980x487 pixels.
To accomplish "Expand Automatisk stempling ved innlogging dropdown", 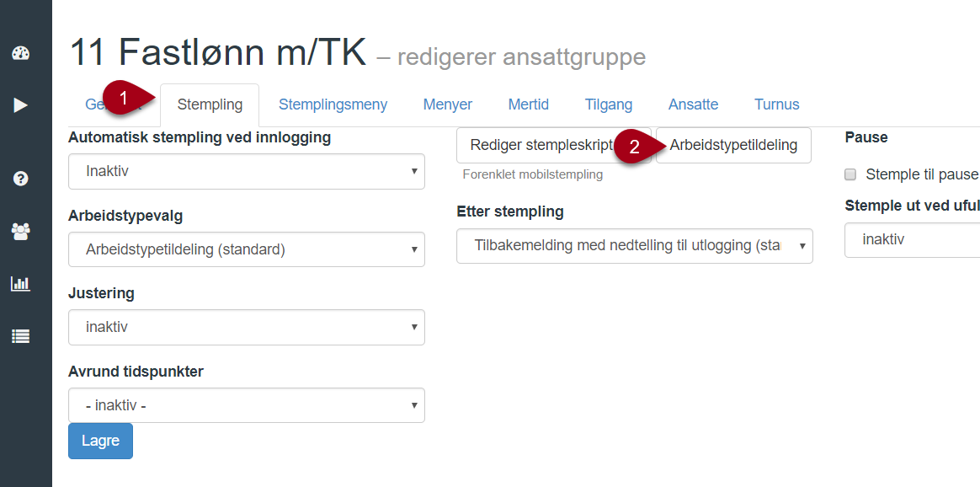I will pyautogui.click(x=246, y=171).
